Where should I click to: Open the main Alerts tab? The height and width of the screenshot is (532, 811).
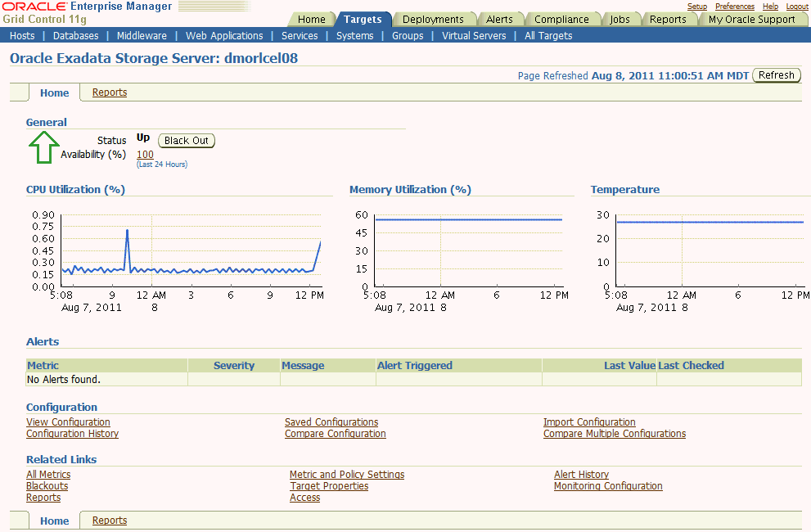[499, 19]
